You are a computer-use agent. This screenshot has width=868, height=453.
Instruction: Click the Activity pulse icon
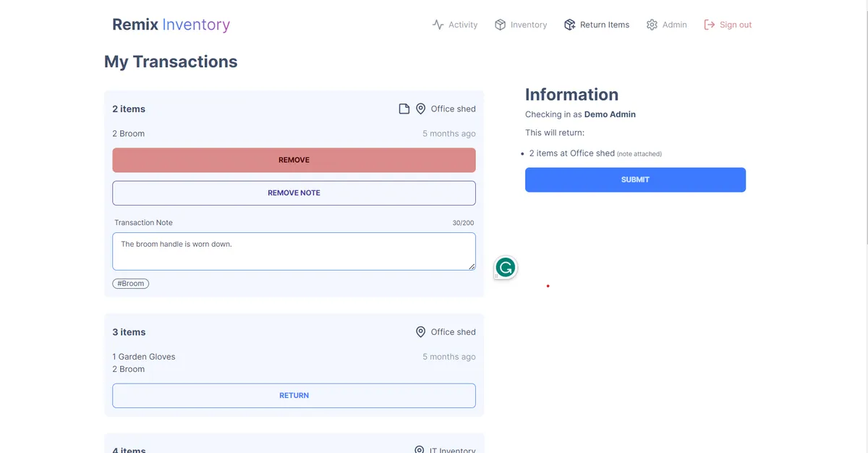(x=438, y=25)
